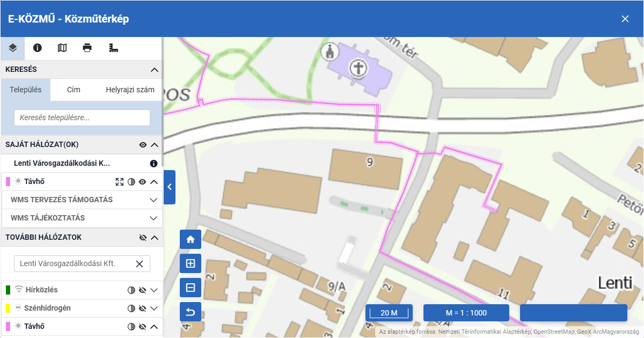Screen dimensions: 644x338
Task: Show the Szénhidrogén layer
Action: point(143,308)
